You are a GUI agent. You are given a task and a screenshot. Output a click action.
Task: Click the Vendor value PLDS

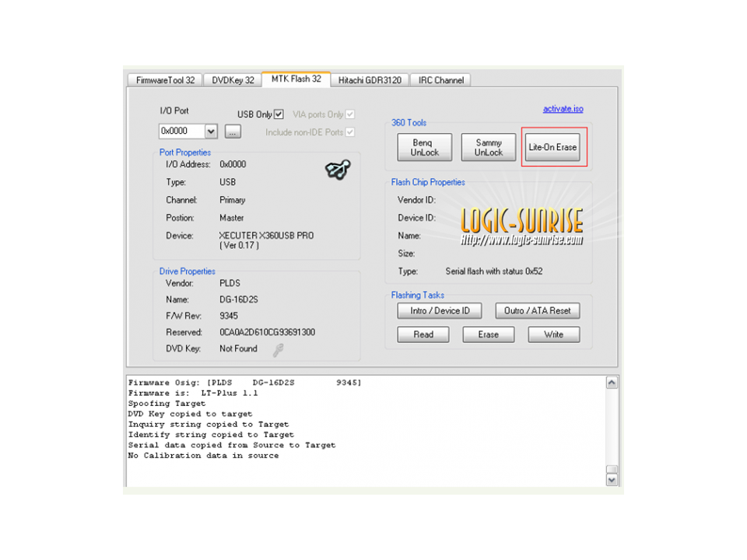[230, 283]
